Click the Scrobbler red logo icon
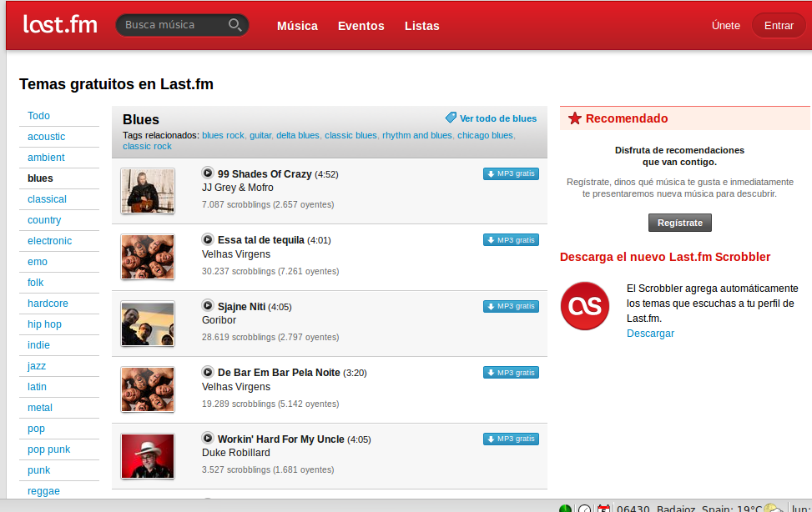The image size is (812, 512). point(585,306)
